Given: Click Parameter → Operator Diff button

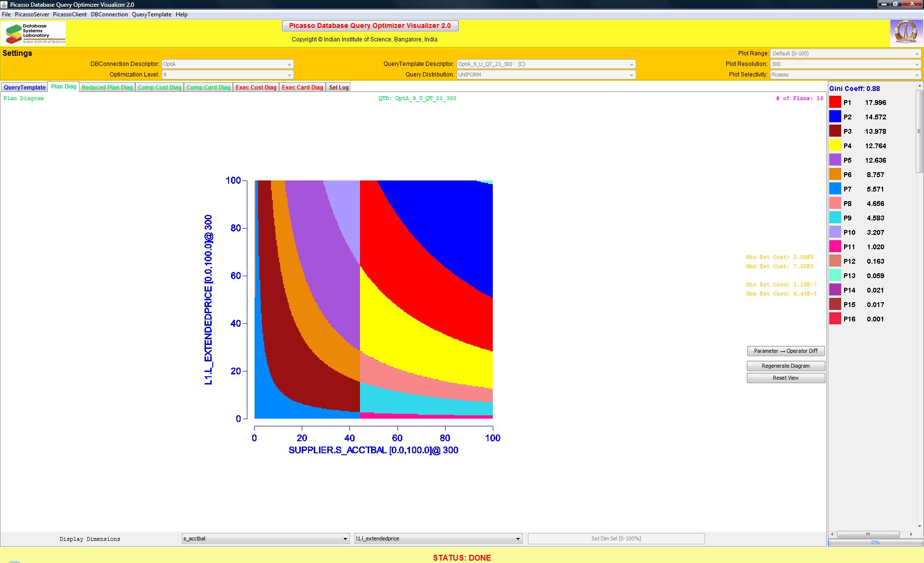Looking at the screenshot, I should pyautogui.click(x=785, y=351).
